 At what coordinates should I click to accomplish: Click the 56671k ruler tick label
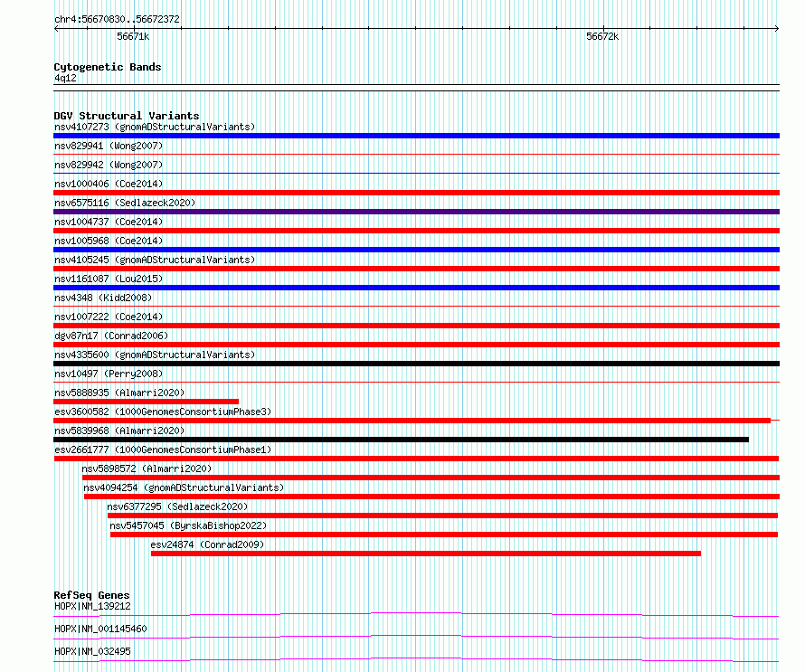coord(133,36)
